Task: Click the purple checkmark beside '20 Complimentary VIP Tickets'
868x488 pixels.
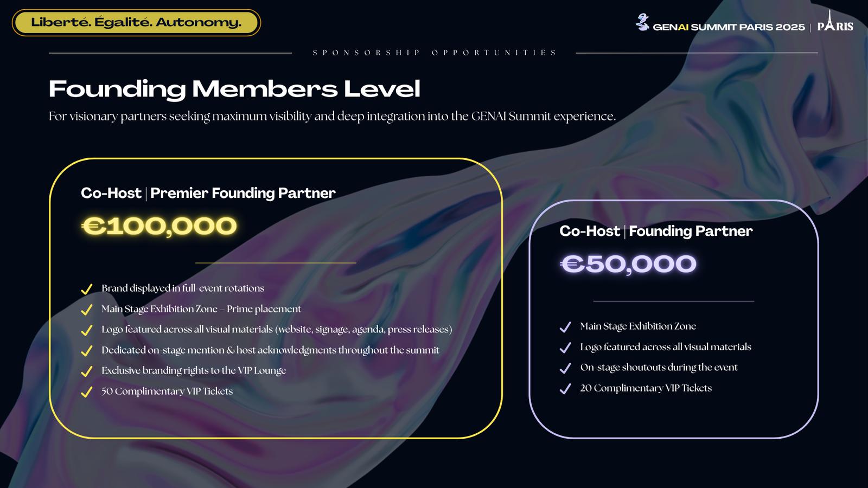Action: click(x=565, y=389)
